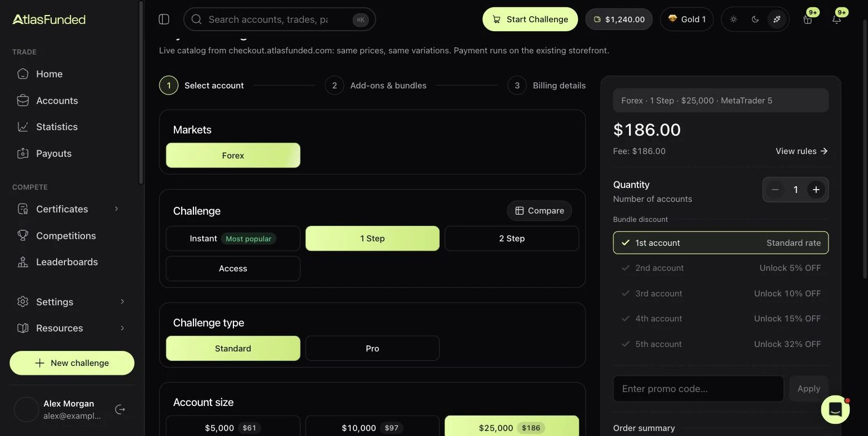This screenshot has height=436, width=868.
Task: Select the sparkle theme icon
Action: tap(777, 19)
